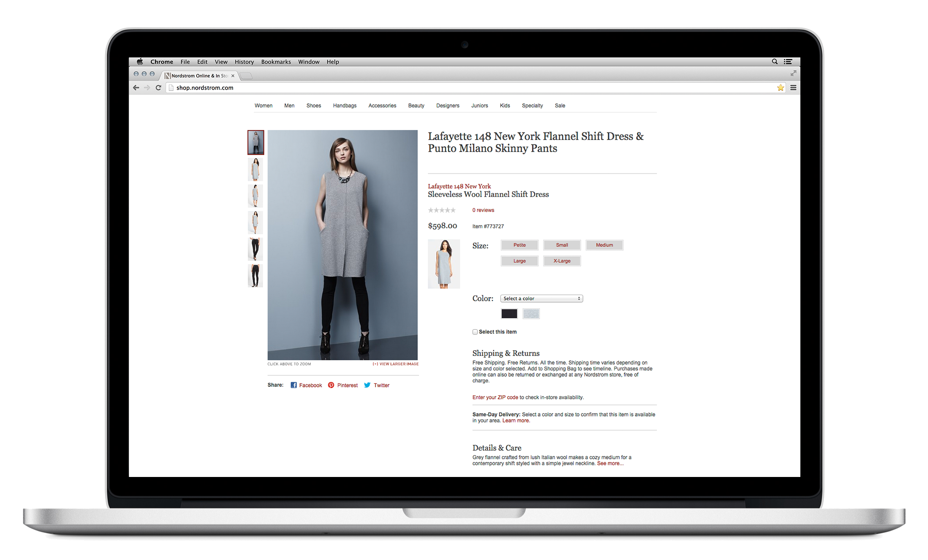The image size is (928, 560).
Task: Select size X-Large
Action: point(562,261)
